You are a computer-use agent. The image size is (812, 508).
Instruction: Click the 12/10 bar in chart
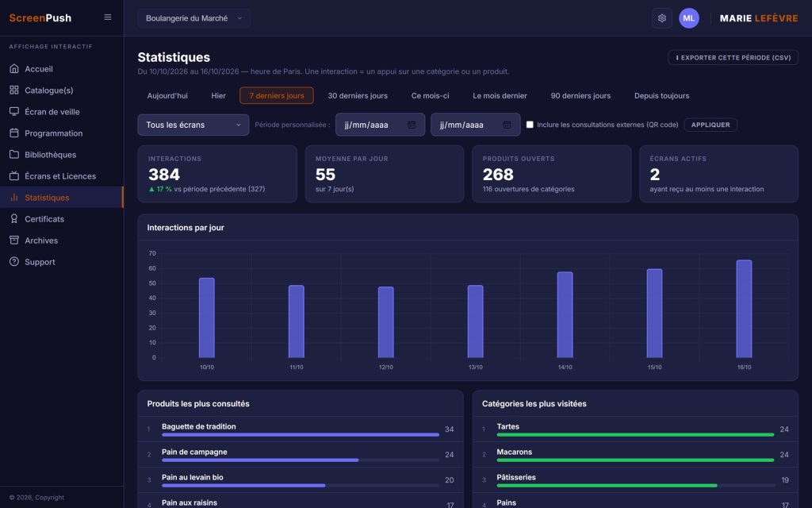point(386,322)
